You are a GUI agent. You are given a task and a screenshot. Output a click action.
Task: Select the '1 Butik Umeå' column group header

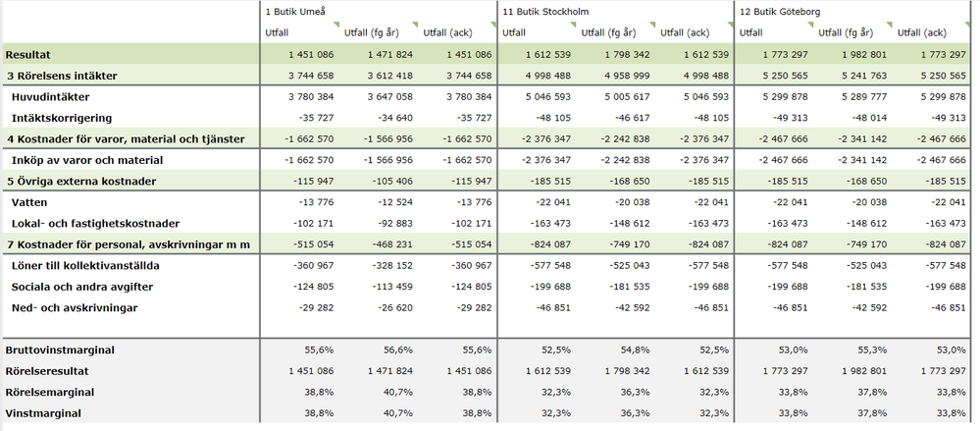point(295,11)
